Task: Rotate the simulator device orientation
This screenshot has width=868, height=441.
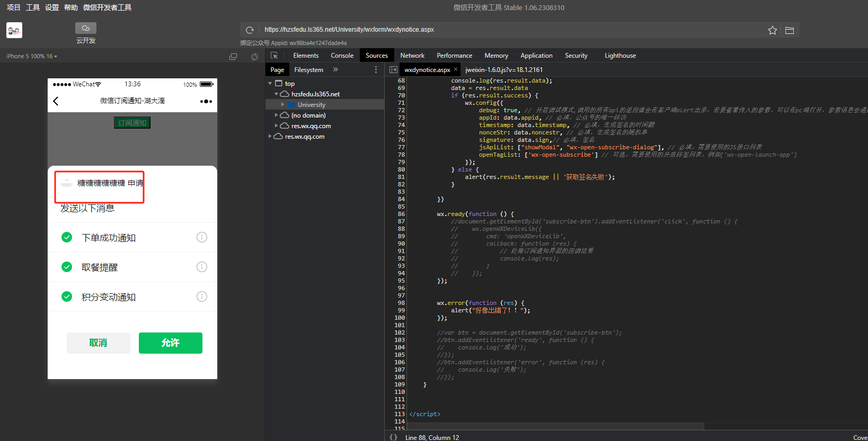Action: (x=254, y=57)
